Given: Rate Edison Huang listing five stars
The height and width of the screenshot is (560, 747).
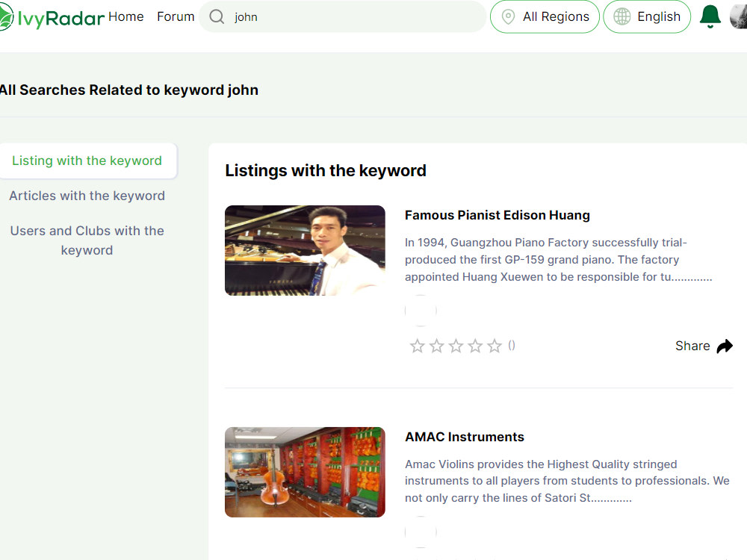Looking at the screenshot, I should tap(495, 346).
